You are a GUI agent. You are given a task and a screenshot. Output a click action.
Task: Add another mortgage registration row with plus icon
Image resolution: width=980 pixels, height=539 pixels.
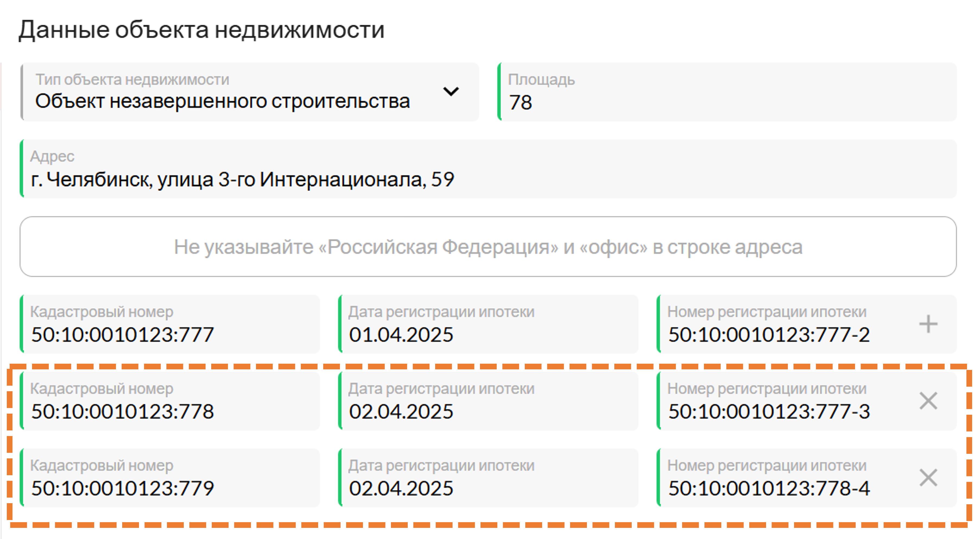[928, 324]
